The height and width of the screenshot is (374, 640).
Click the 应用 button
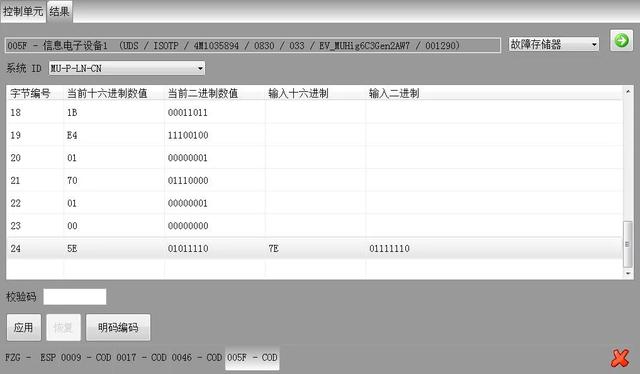coord(24,327)
